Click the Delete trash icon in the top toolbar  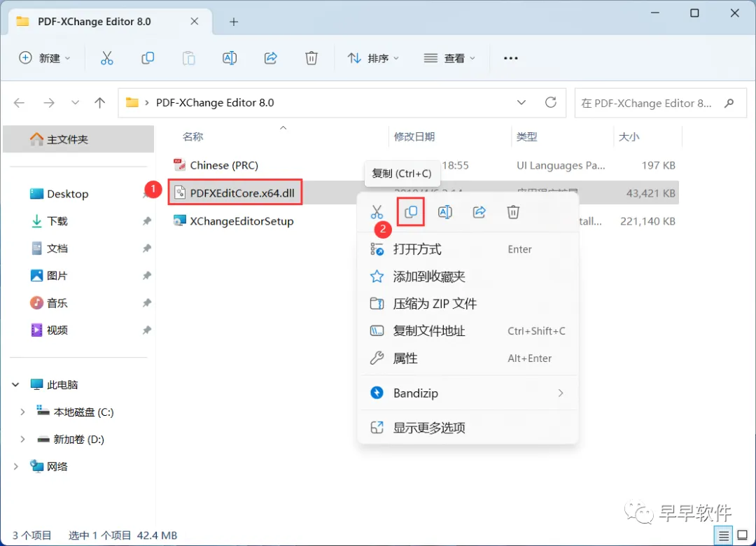click(311, 58)
